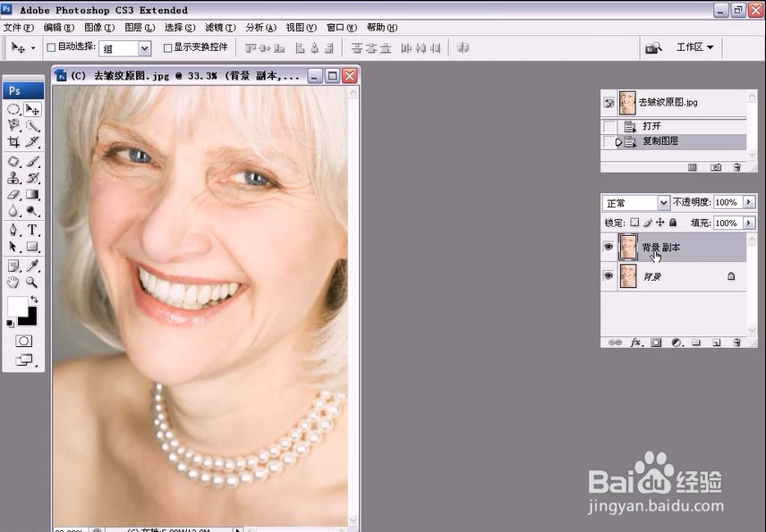
Task: Open the tool preset picker arrow
Action: (x=33, y=47)
